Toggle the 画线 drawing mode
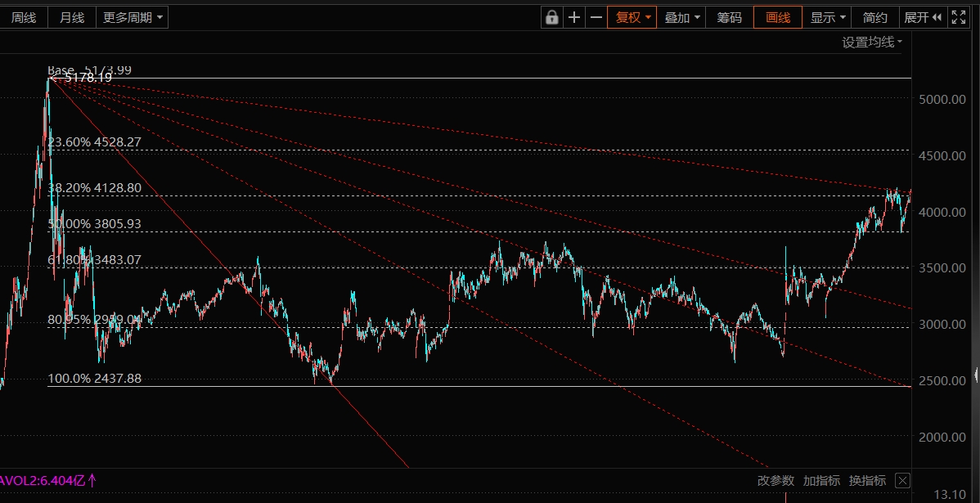The image size is (980, 503). 777,17
